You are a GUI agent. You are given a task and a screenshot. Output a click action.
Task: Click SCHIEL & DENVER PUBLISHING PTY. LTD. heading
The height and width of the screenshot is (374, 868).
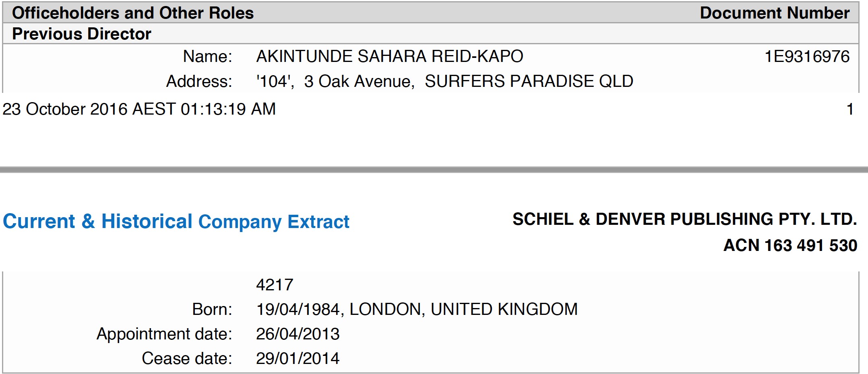(x=685, y=219)
